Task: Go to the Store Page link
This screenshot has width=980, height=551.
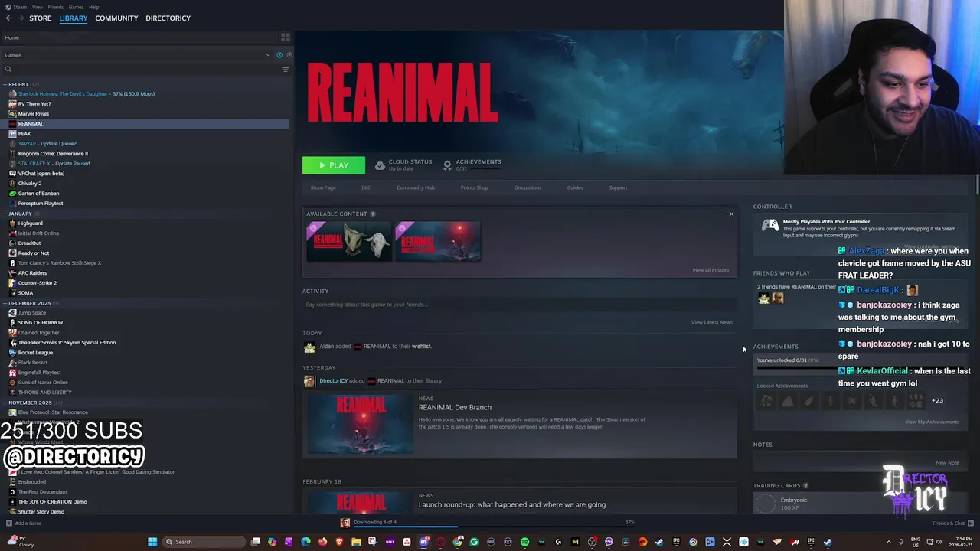Action: (x=323, y=187)
